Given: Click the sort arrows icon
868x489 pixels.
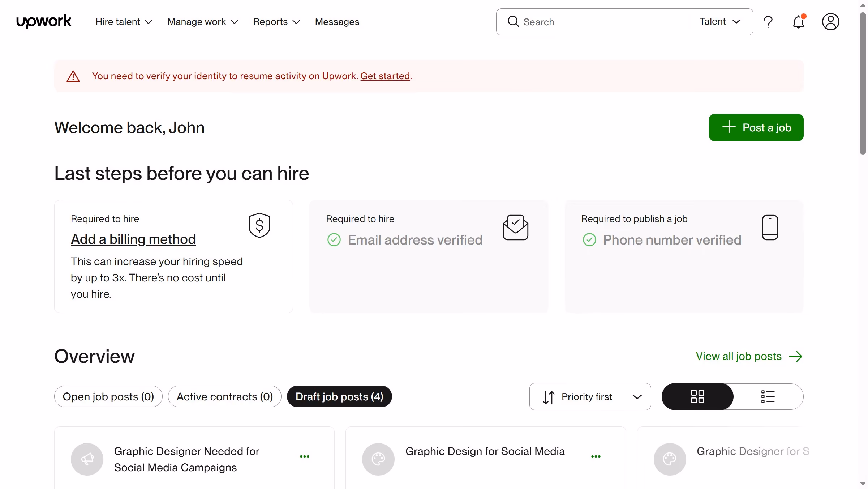Looking at the screenshot, I should click(549, 397).
